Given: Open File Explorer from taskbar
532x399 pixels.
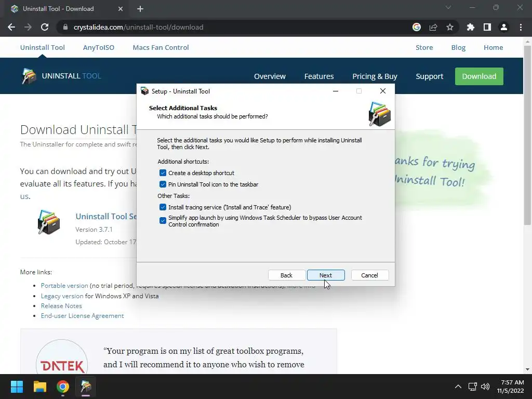Looking at the screenshot, I should click(x=39, y=387).
